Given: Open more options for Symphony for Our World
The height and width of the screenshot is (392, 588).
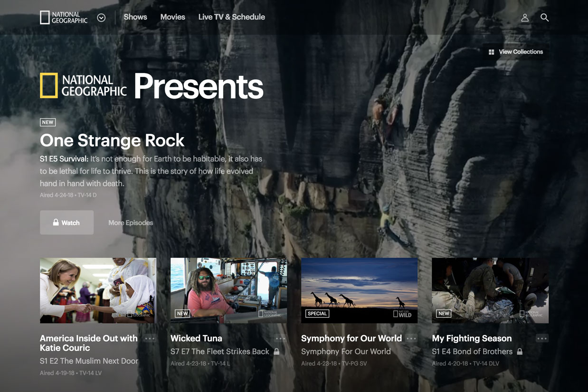Looking at the screenshot, I should pos(411,339).
